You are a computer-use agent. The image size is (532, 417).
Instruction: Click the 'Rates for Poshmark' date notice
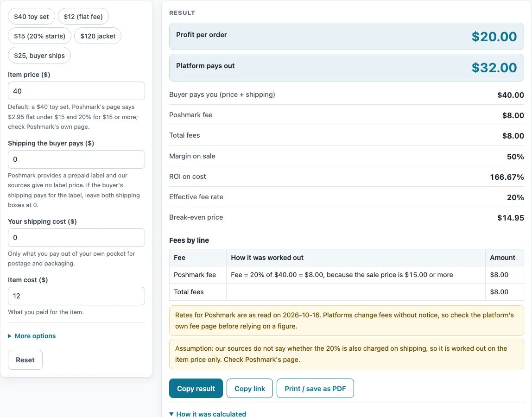point(347,321)
